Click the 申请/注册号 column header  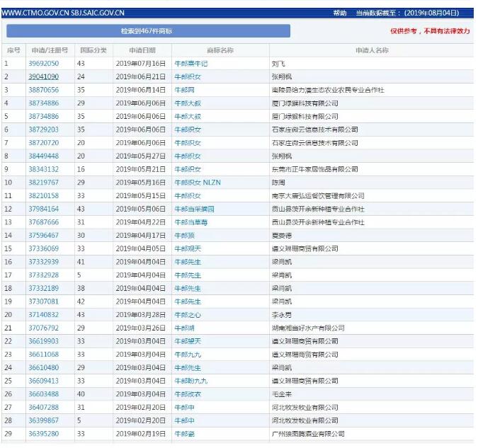pyautogui.click(x=50, y=50)
